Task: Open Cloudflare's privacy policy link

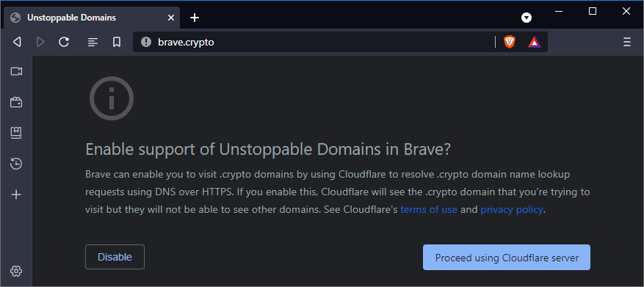Action: point(512,210)
